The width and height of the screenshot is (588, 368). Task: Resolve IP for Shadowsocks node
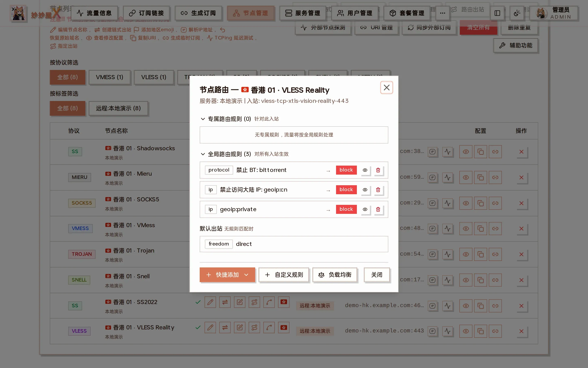pyautogui.click(x=432, y=152)
